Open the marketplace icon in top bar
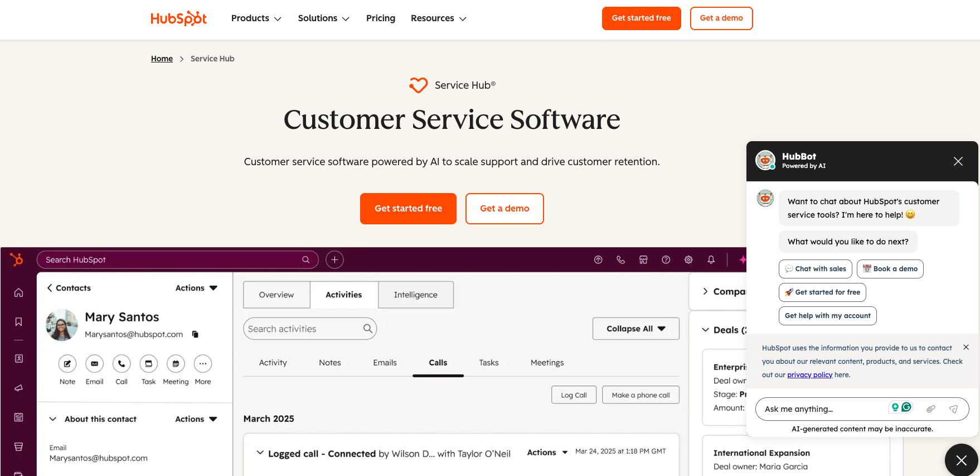Screen dimensions: 980x476 643,259
